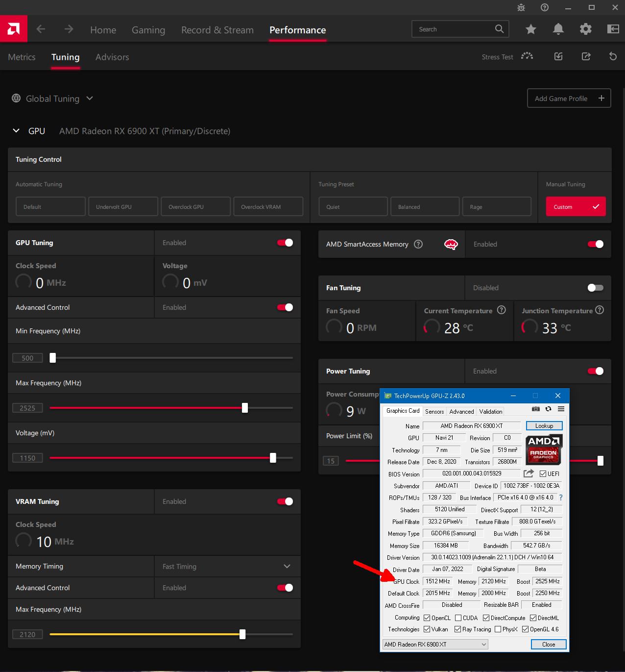Open Junction Temperature info icon
This screenshot has width=625, height=672.
pyautogui.click(x=600, y=310)
